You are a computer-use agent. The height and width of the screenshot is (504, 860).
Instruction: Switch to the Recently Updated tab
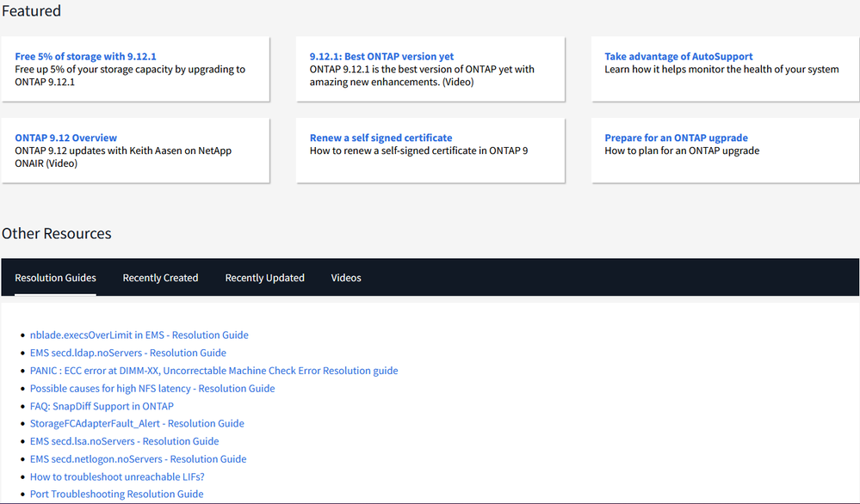pos(264,278)
